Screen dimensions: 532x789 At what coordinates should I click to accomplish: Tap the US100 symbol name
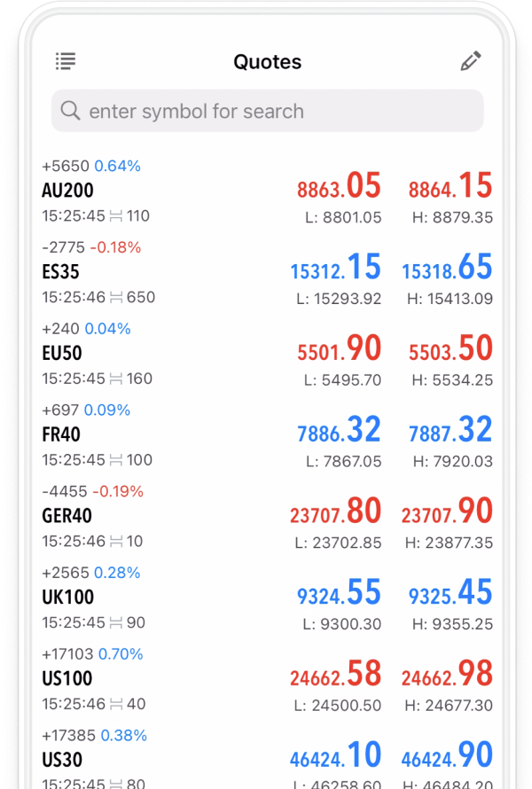point(66,679)
